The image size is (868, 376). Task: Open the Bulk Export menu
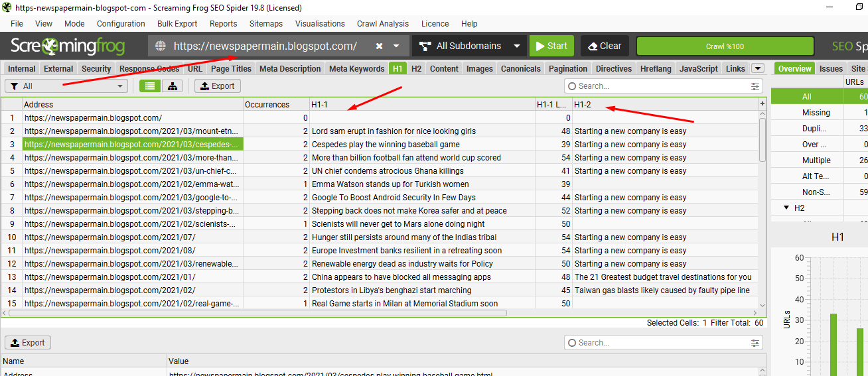pyautogui.click(x=177, y=24)
